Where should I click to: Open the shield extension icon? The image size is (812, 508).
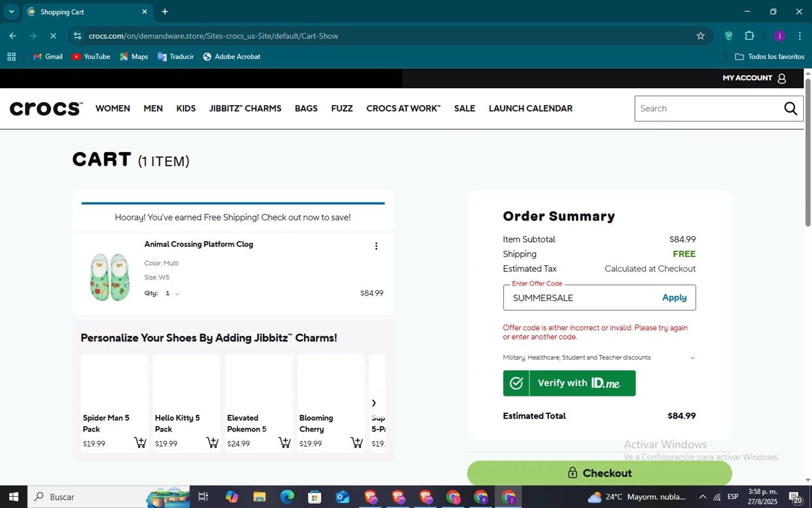tap(729, 36)
